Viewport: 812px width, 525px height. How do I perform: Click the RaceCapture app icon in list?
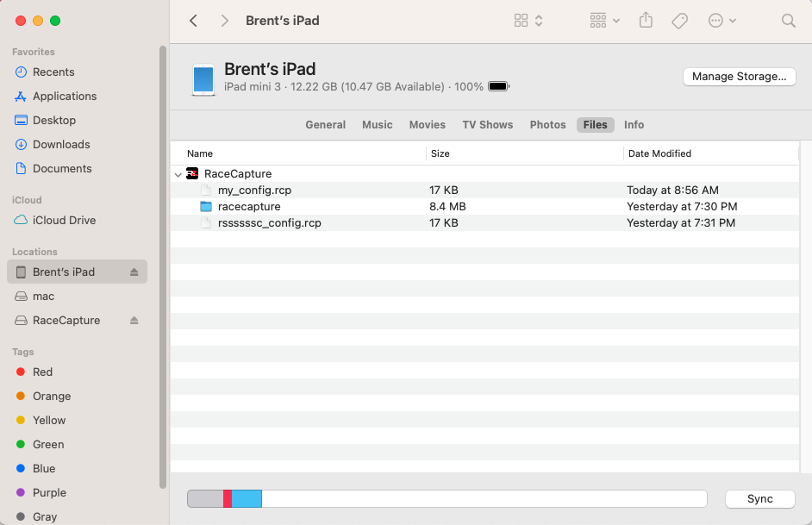192,174
